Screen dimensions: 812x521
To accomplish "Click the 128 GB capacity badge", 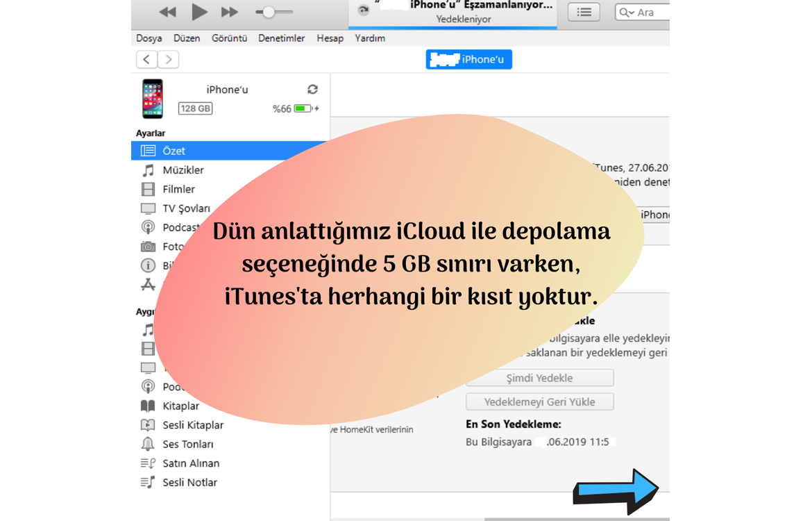I will point(195,108).
